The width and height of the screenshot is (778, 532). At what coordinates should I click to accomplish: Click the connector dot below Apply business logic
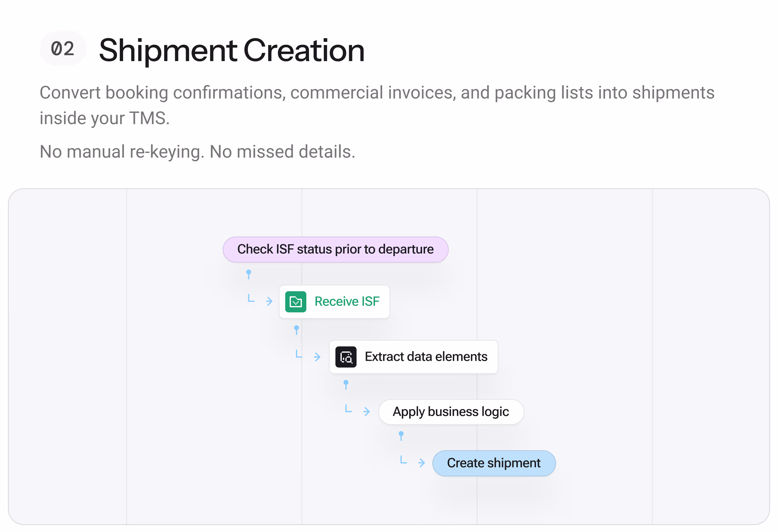pyautogui.click(x=401, y=434)
